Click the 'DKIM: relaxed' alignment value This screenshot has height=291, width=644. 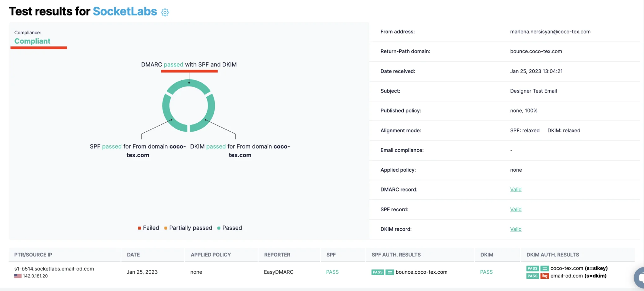[564, 131]
